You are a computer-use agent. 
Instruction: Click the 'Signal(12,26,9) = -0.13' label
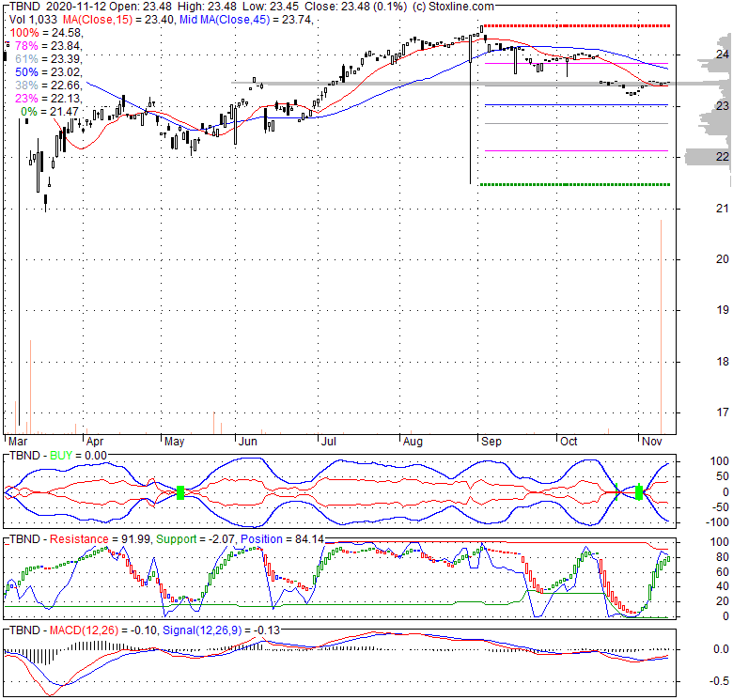pyautogui.click(x=221, y=630)
